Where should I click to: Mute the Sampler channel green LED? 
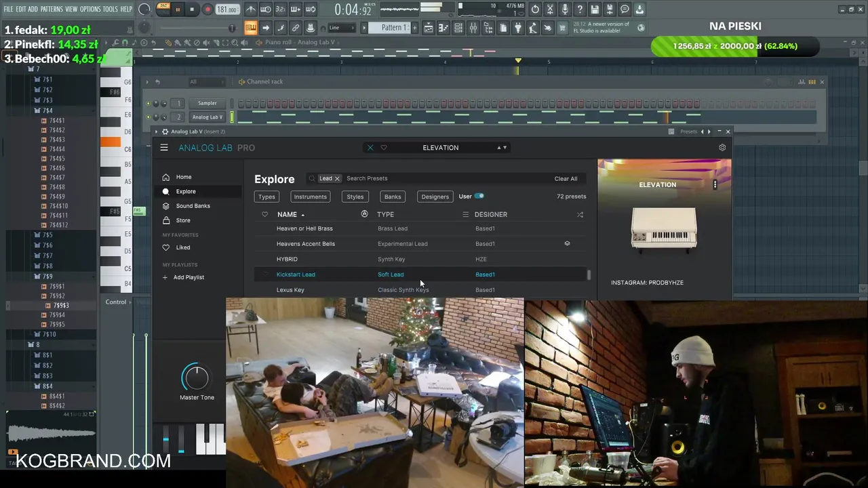coord(149,103)
